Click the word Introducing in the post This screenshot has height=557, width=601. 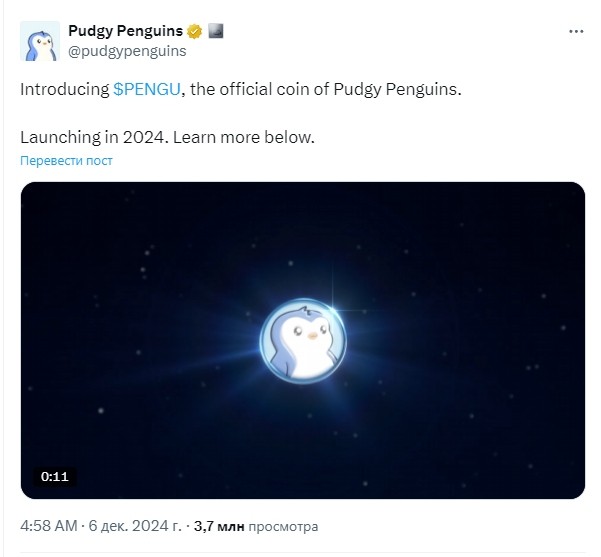[x=65, y=89]
